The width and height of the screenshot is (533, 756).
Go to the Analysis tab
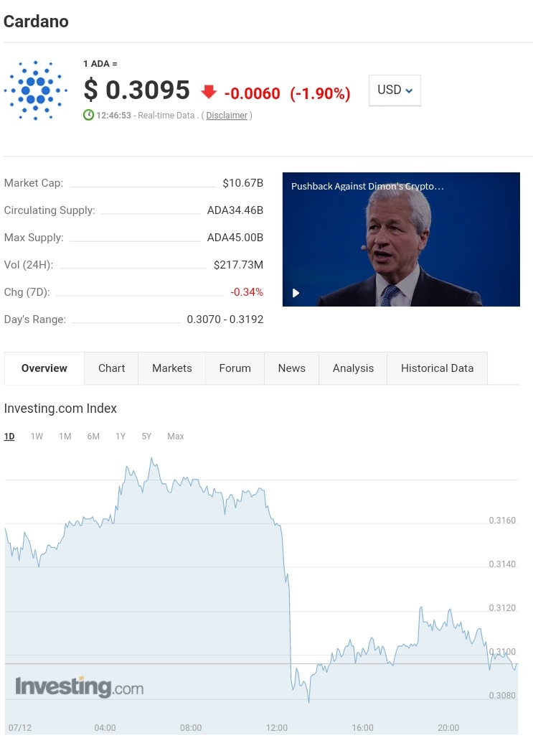point(353,368)
